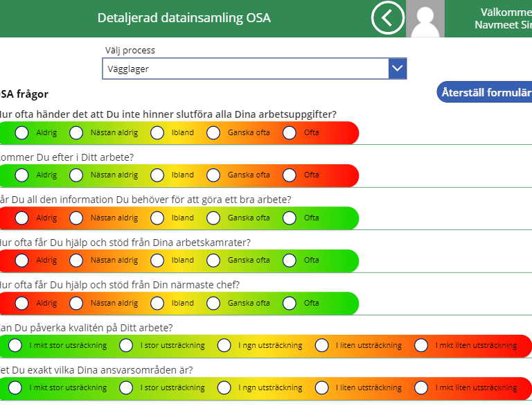The image size is (532, 420).
Task: Pick Aldrig for help from arbetskamrater
Action: click(x=22, y=261)
